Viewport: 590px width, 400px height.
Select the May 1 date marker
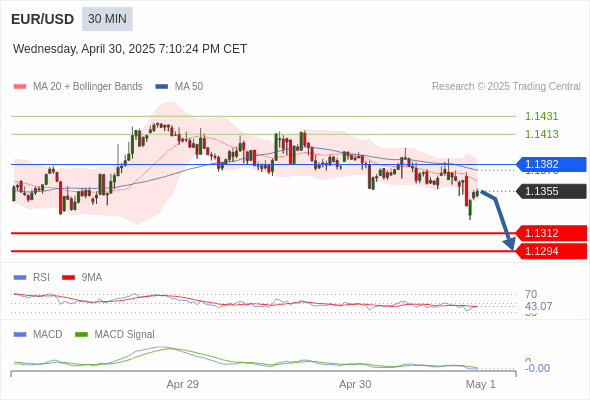tap(481, 384)
